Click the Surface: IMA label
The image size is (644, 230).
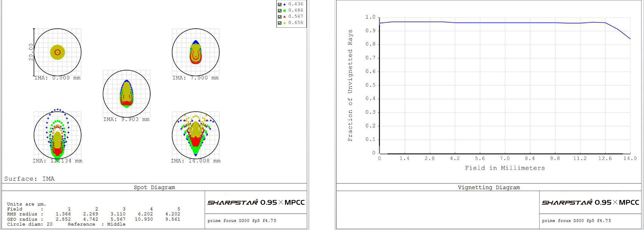[29, 179]
